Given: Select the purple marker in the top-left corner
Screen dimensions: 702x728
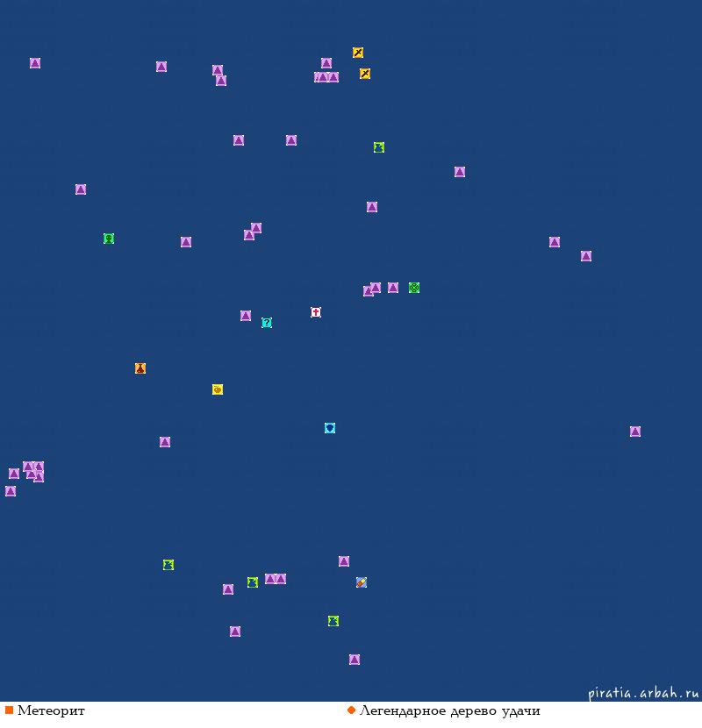Looking at the screenshot, I should 35,62.
